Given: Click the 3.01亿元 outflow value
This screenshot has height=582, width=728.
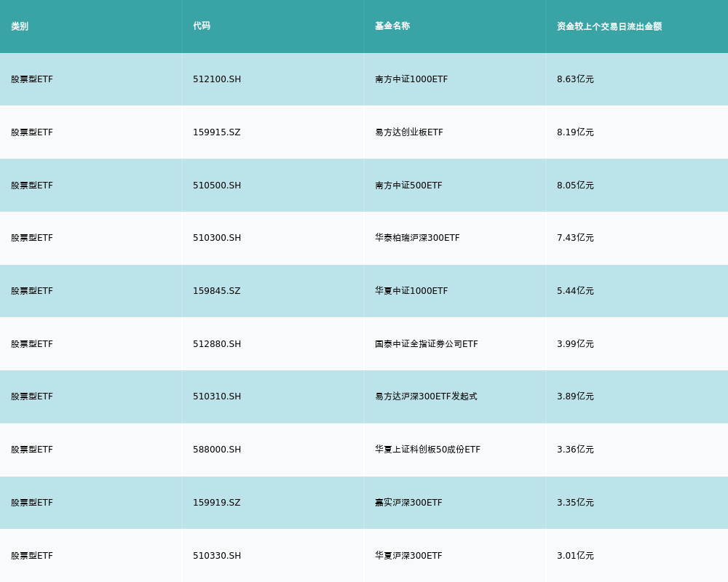Looking at the screenshot, I should tap(575, 556).
